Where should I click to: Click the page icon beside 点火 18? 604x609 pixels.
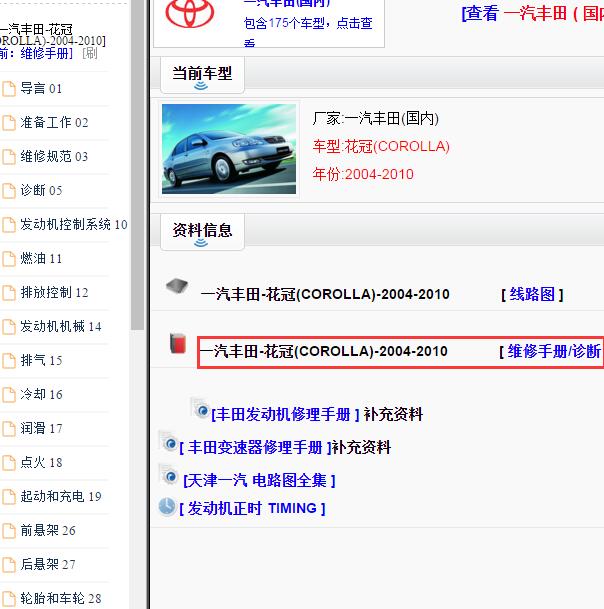click(x=9, y=463)
